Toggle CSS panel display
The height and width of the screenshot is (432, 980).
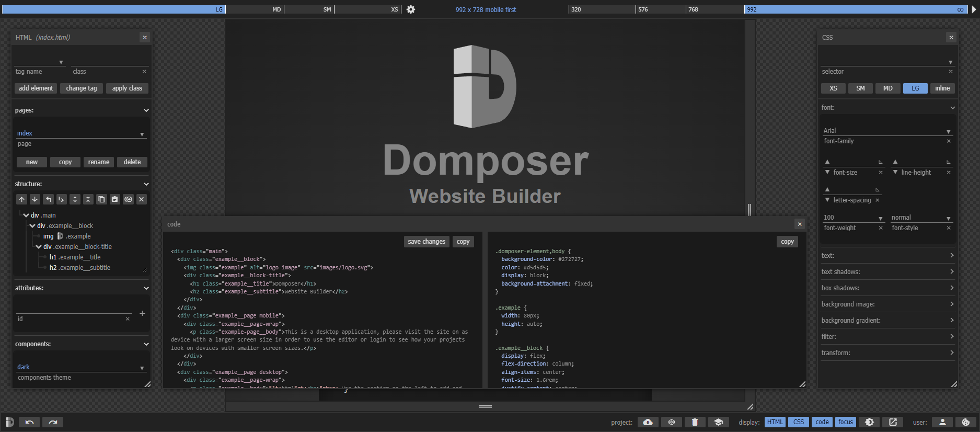click(799, 422)
